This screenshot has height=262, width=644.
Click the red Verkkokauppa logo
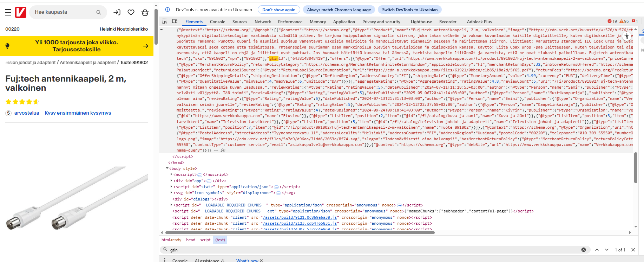coord(21,12)
